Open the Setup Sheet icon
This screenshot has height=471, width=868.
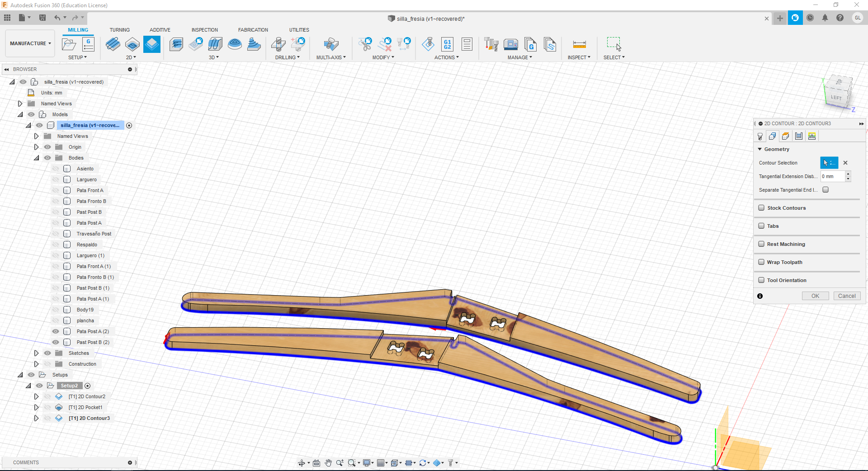point(467,44)
